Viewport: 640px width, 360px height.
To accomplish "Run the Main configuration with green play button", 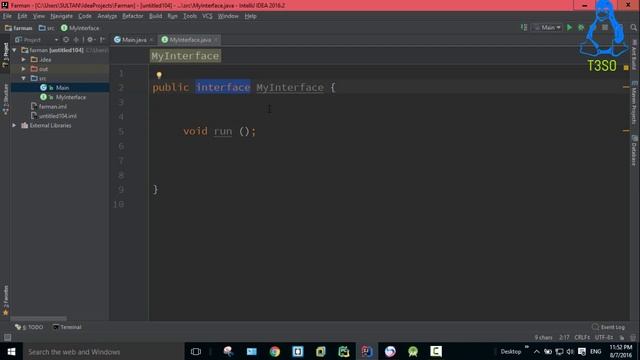I will pyautogui.click(x=569, y=27).
